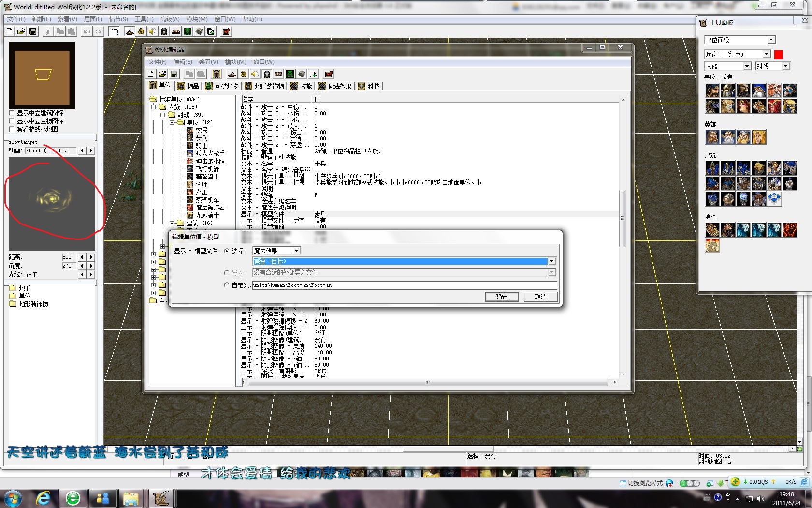Open 单位面板 dropdown in tool palette

(771, 40)
